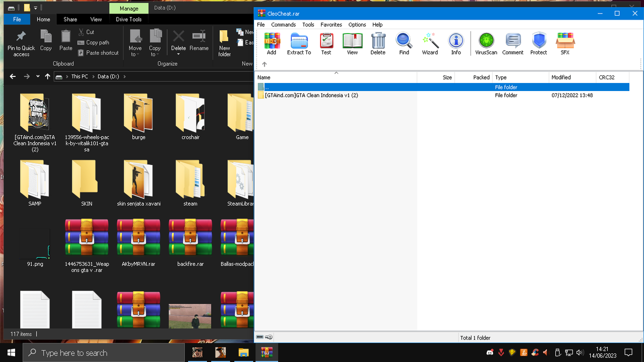Click the Copy button in Explorer Clipboard group

point(46,40)
